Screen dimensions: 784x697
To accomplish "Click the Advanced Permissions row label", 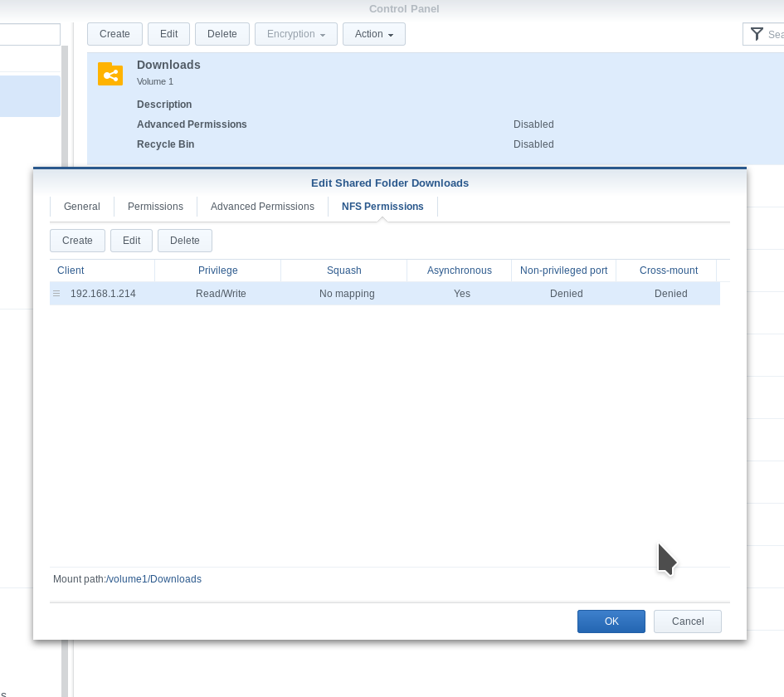I will click(x=192, y=124).
